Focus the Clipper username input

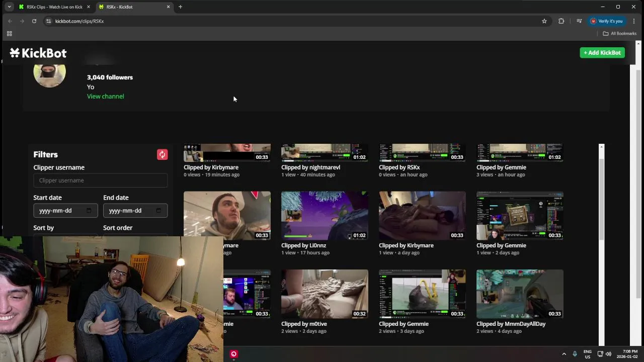coord(101,180)
